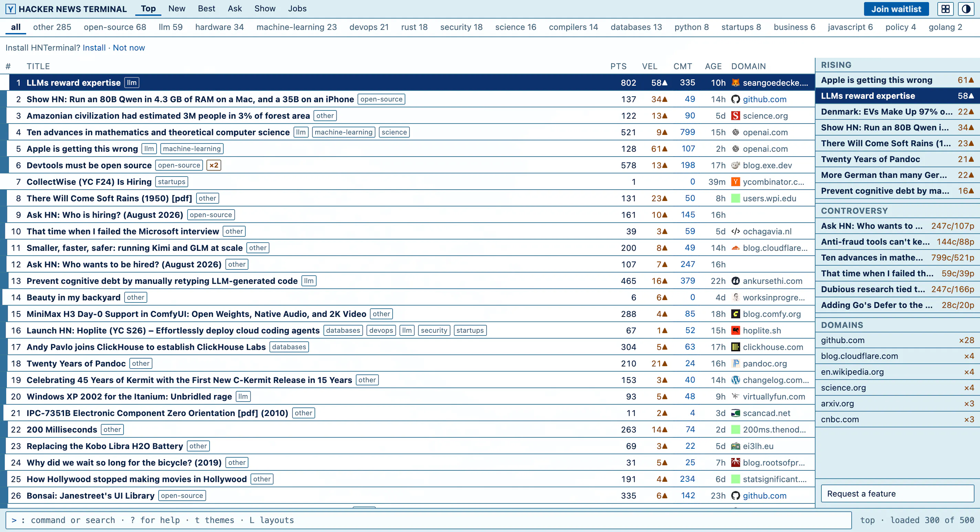The image size is (980, 532).
Task: Click the hoplite.sh red favicon
Action: click(x=735, y=330)
